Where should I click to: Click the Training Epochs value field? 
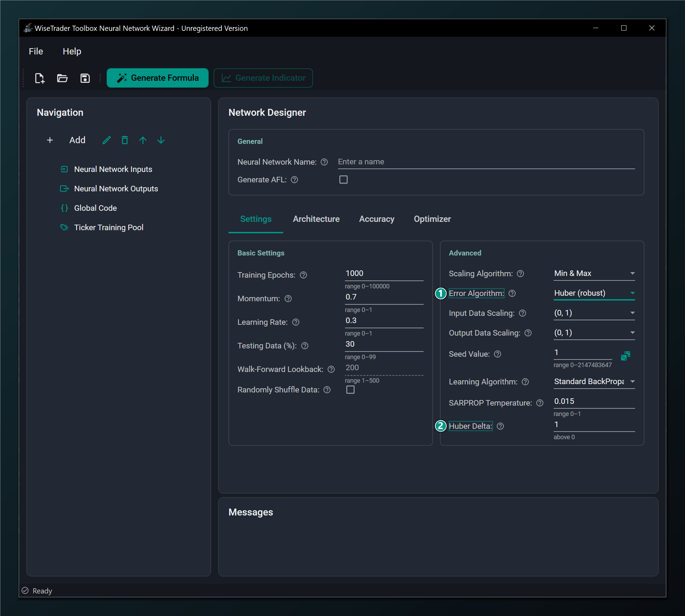click(x=384, y=274)
